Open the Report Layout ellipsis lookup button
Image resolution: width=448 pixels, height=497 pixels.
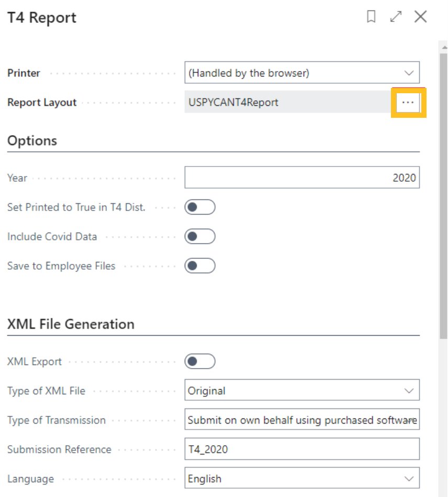pos(408,103)
